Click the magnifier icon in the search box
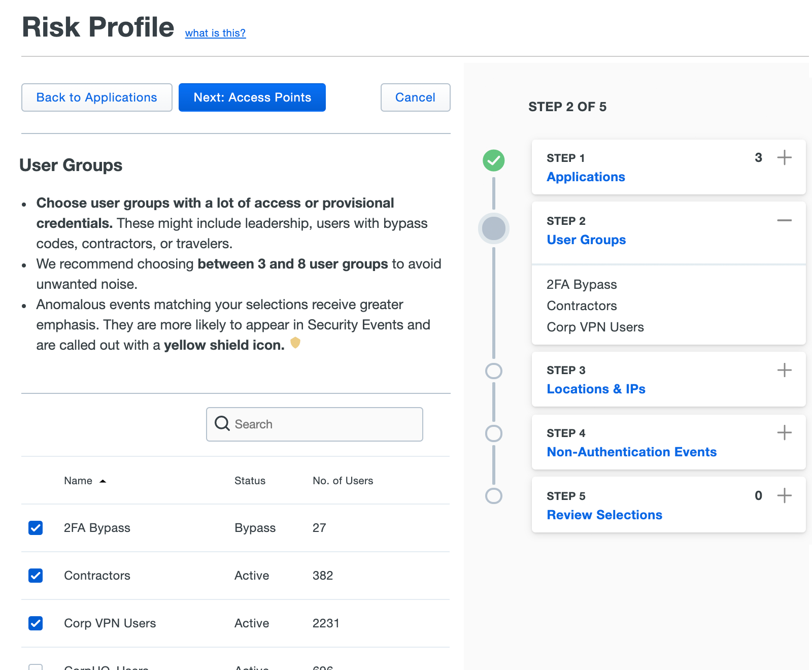The width and height of the screenshot is (812, 670). [x=222, y=424]
